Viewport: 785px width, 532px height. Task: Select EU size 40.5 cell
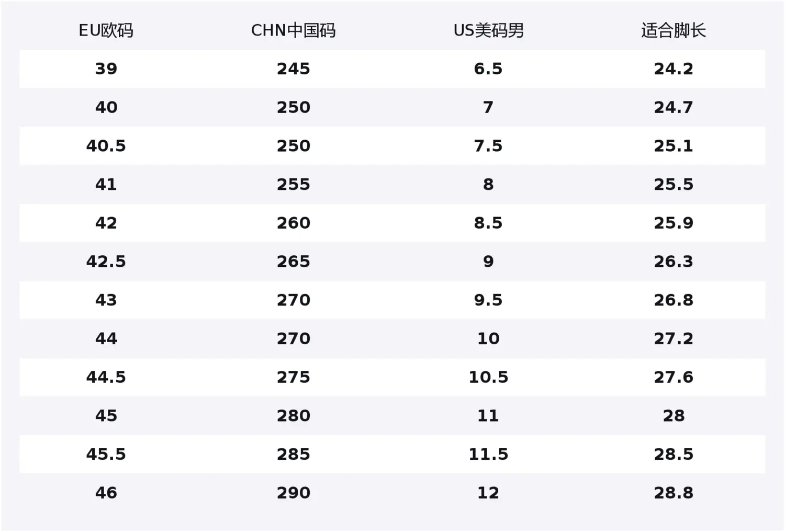[x=106, y=146]
